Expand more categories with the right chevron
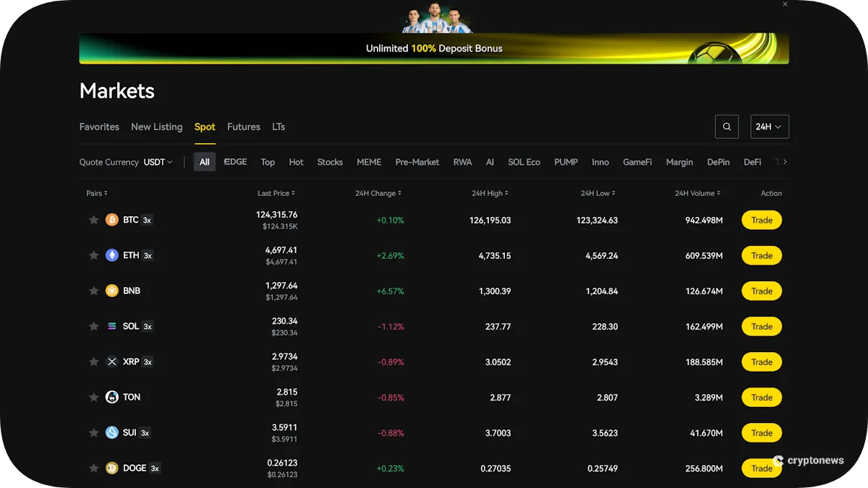 (783, 162)
